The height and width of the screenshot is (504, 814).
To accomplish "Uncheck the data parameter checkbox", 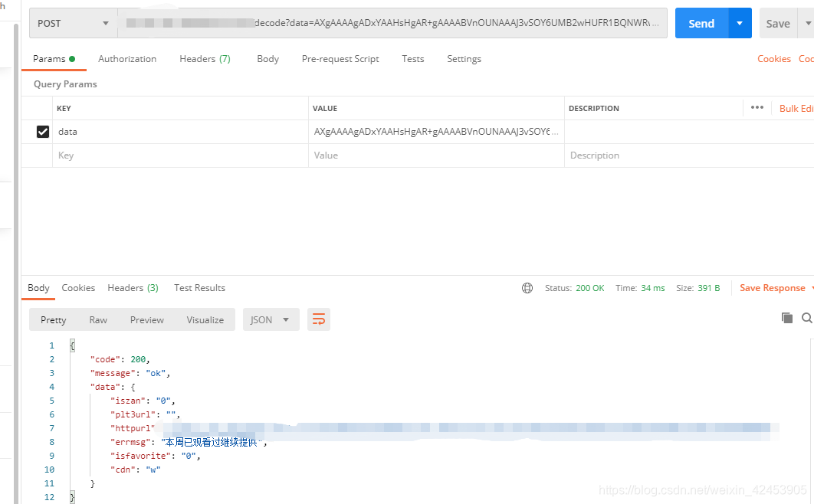I will [x=43, y=132].
